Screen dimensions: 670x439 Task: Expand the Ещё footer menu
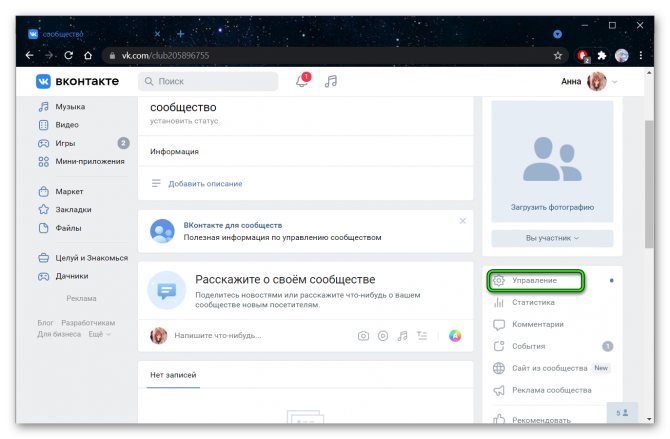[x=99, y=334]
